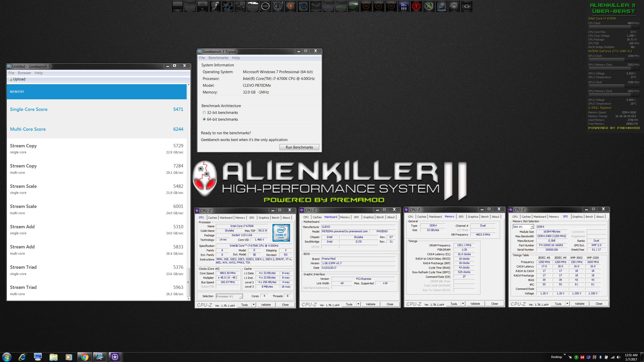Click Validate in CPU-Z CPU window
The width and height of the screenshot is (644, 362).
[266, 305]
